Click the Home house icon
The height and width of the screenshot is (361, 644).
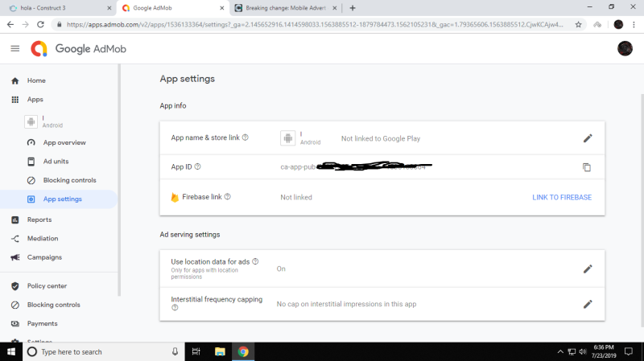[15, 81]
